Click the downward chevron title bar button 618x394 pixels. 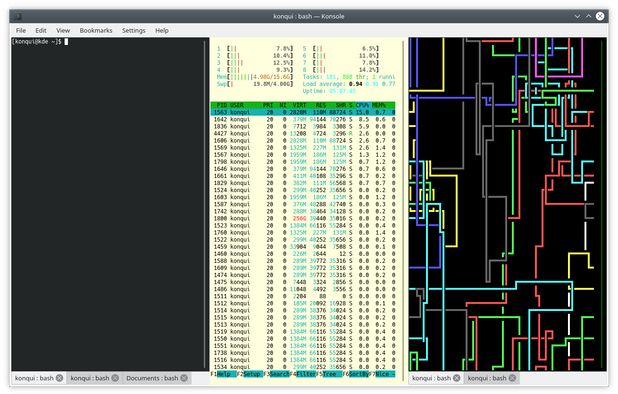click(577, 16)
